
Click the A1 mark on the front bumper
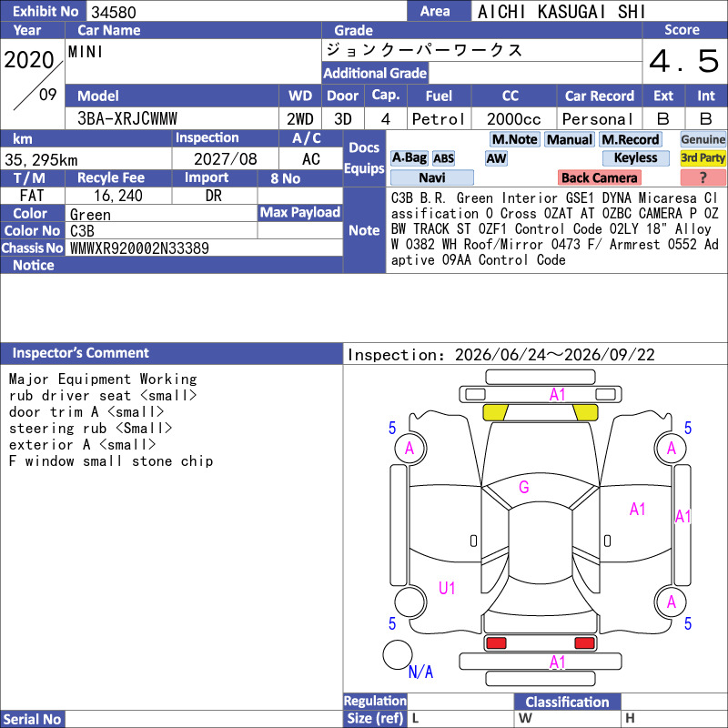click(557, 395)
